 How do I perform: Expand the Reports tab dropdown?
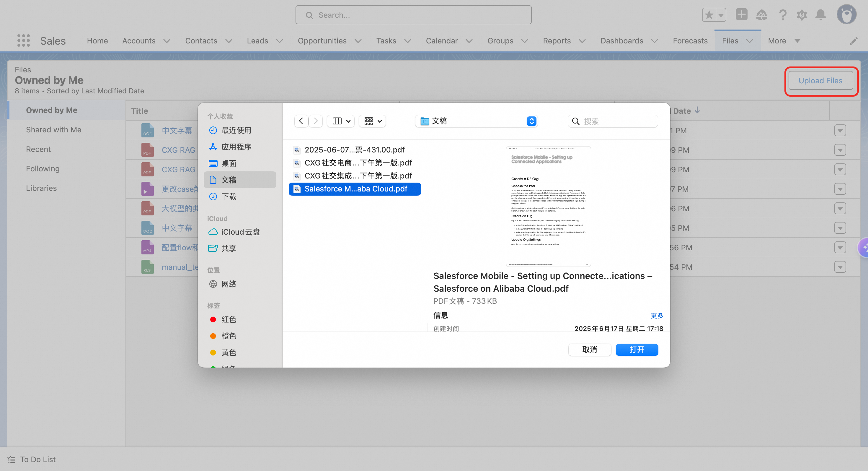[582, 41]
